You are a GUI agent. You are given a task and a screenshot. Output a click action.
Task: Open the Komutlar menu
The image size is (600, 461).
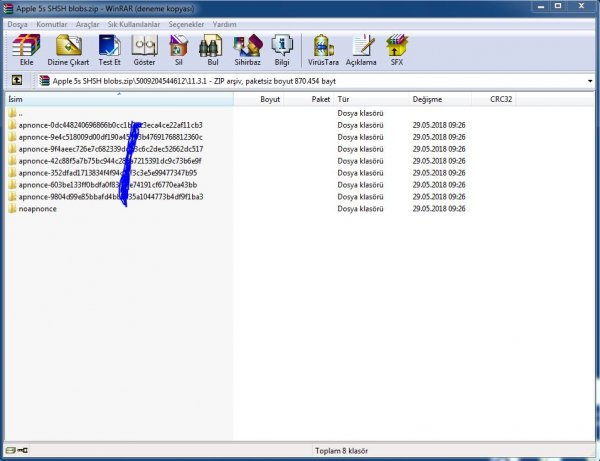51,23
